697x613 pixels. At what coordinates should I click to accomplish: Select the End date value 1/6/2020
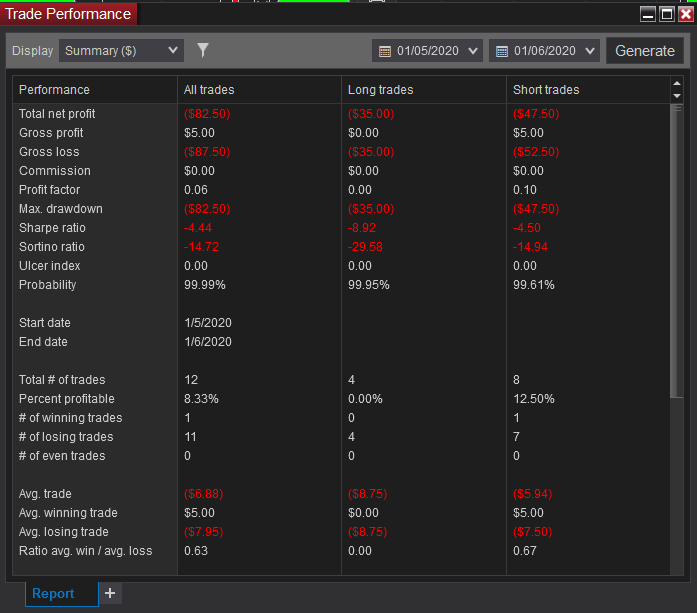[x=208, y=342]
